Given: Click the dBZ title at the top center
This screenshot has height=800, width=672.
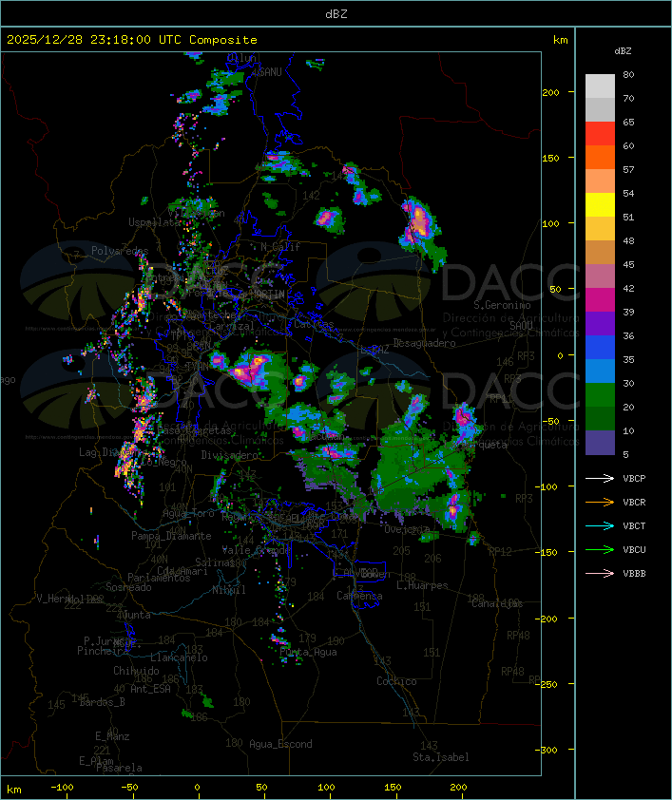Looking at the screenshot, I should (x=336, y=13).
